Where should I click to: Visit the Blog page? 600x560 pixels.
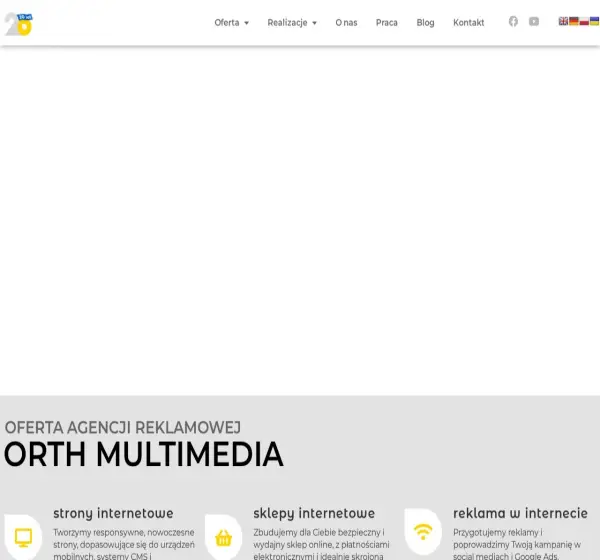[425, 23]
